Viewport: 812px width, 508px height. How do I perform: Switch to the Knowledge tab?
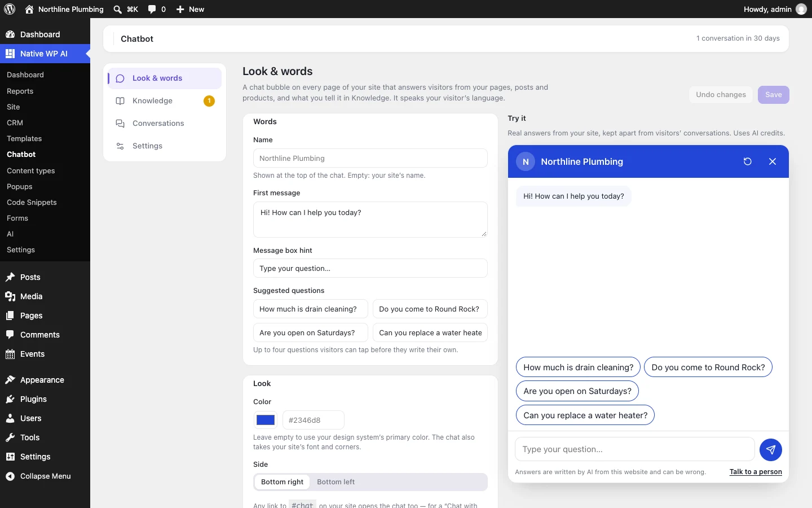tap(165, 101)
